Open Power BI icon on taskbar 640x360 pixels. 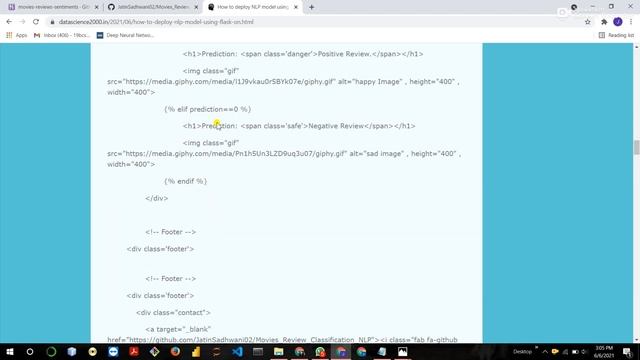tap(196, 351)
